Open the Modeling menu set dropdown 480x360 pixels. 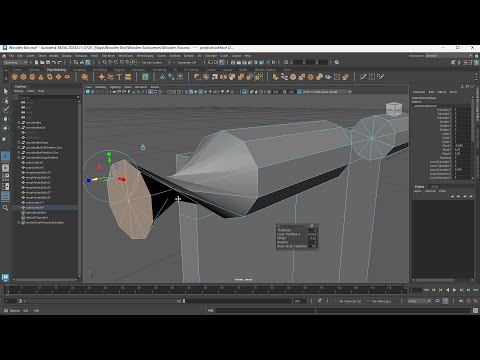pos(15,62)
